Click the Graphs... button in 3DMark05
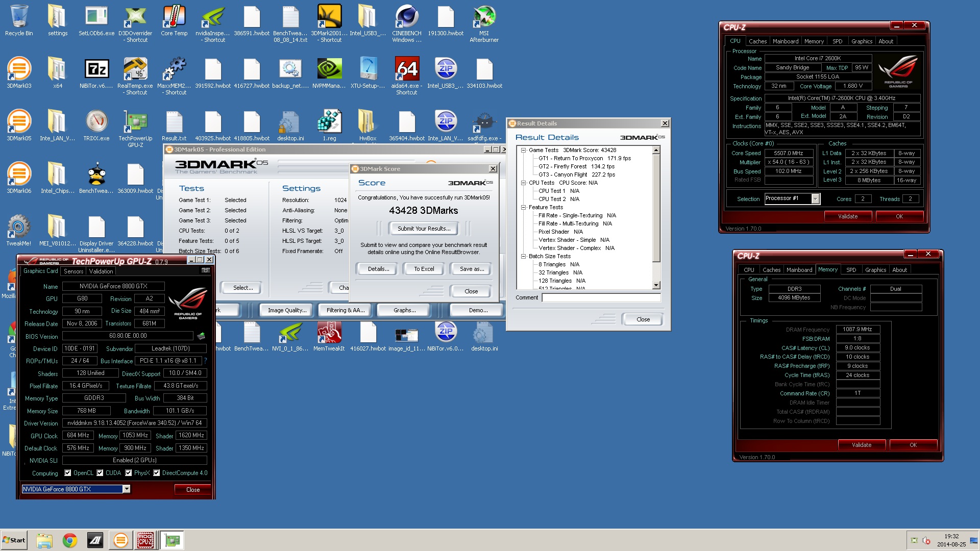 click(404, 310)
